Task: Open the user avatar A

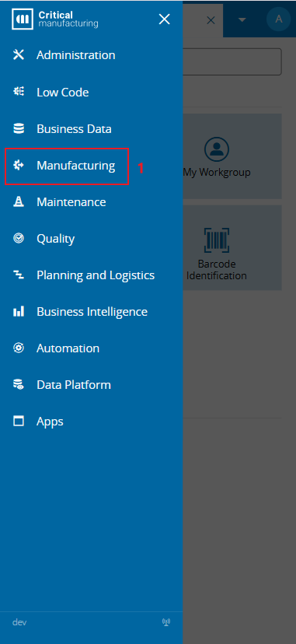Action: pyautogui.click(x=279, y=19)
